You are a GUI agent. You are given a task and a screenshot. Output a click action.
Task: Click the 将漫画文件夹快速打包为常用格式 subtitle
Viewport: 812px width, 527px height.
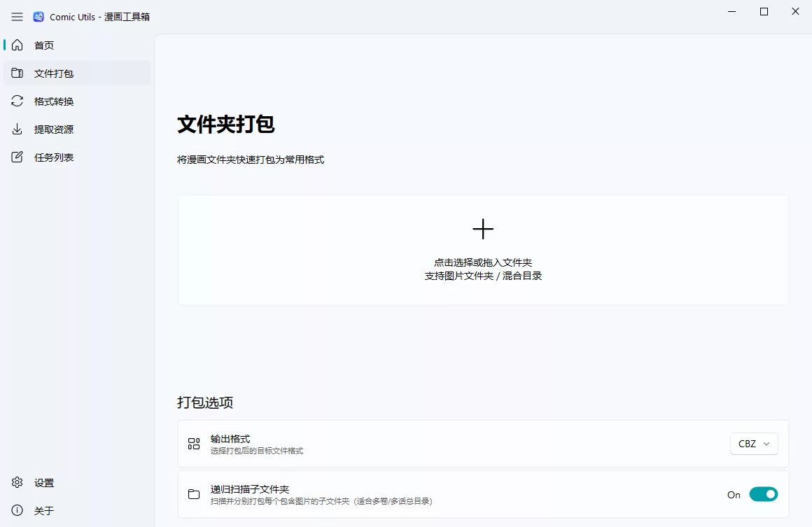tap(251, 160)
